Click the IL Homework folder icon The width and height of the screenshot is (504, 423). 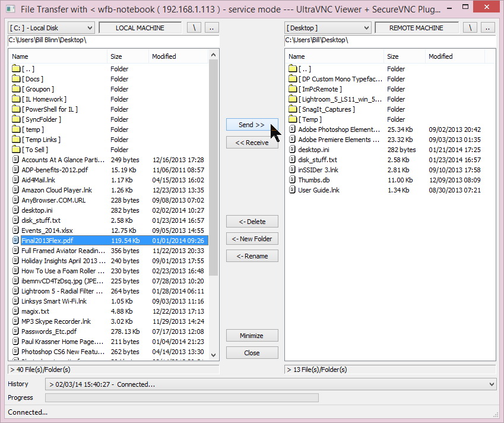16,99
